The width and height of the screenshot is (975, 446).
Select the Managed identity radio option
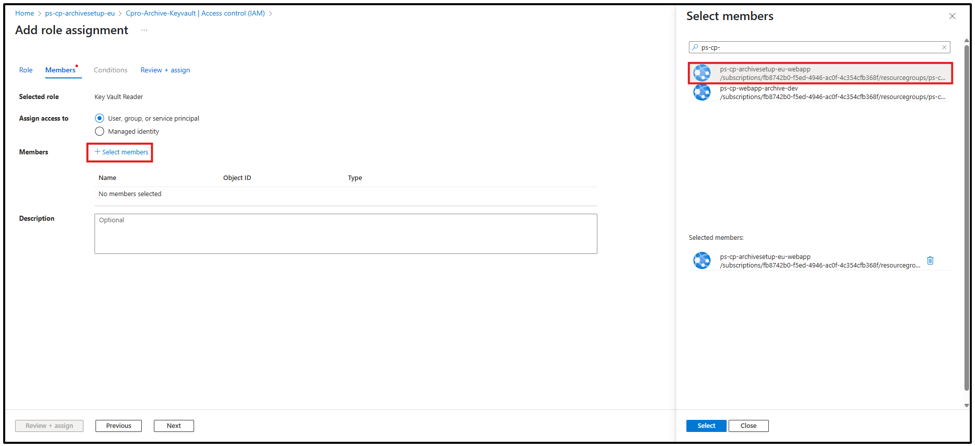[x=99, y=131]
